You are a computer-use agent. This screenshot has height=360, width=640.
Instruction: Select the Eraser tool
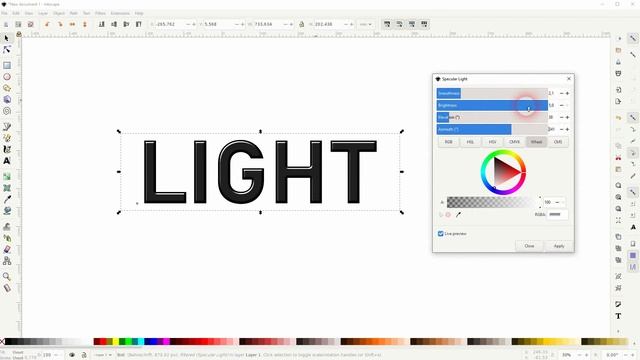(x=7, y=249)
